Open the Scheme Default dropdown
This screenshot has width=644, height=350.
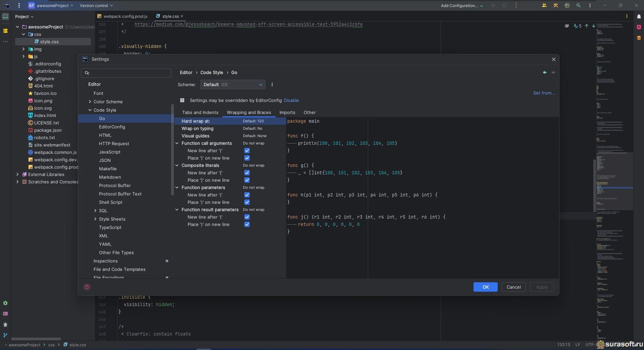pyautogui.click(x=233, y=85)
